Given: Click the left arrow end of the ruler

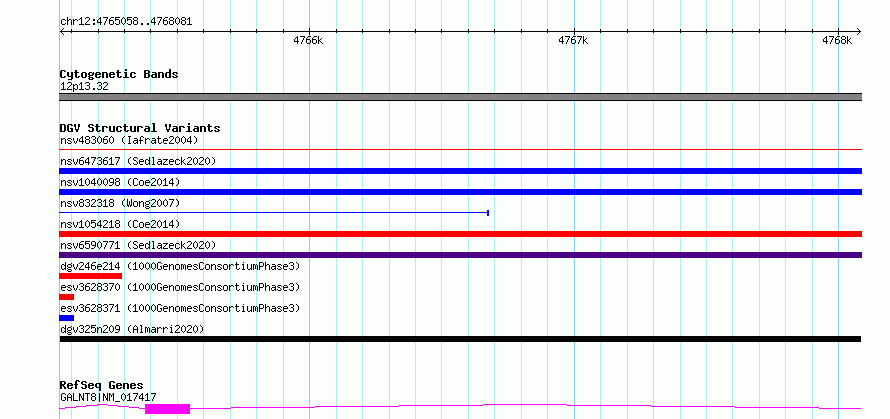Looking at the screenshot, I should coord(63,31).
